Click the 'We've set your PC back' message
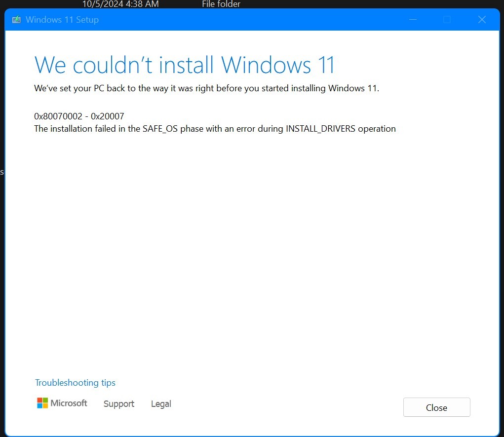Screen dimensions: 504x437 coord(207,88)
